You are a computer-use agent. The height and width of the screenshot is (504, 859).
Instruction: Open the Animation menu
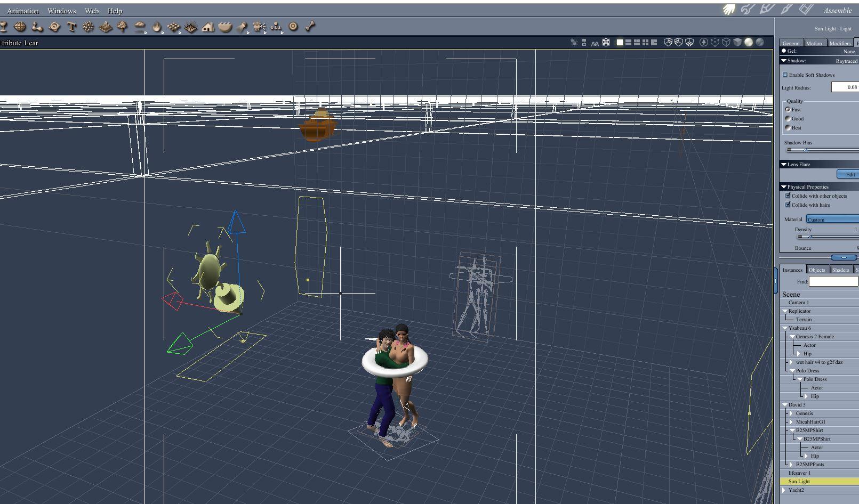(x=23, y=11)
